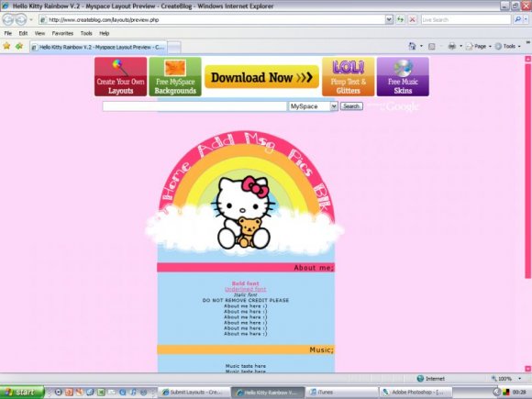Click the Free Music Skins banner
The image size is (532, 399).
pyautogui.click(x=403, y=77)
